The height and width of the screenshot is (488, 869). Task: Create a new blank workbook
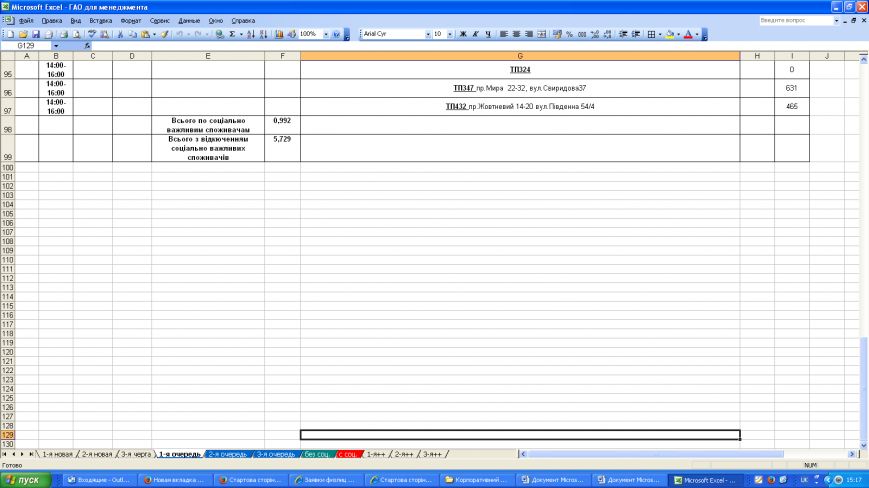click(x=11, y=34)
